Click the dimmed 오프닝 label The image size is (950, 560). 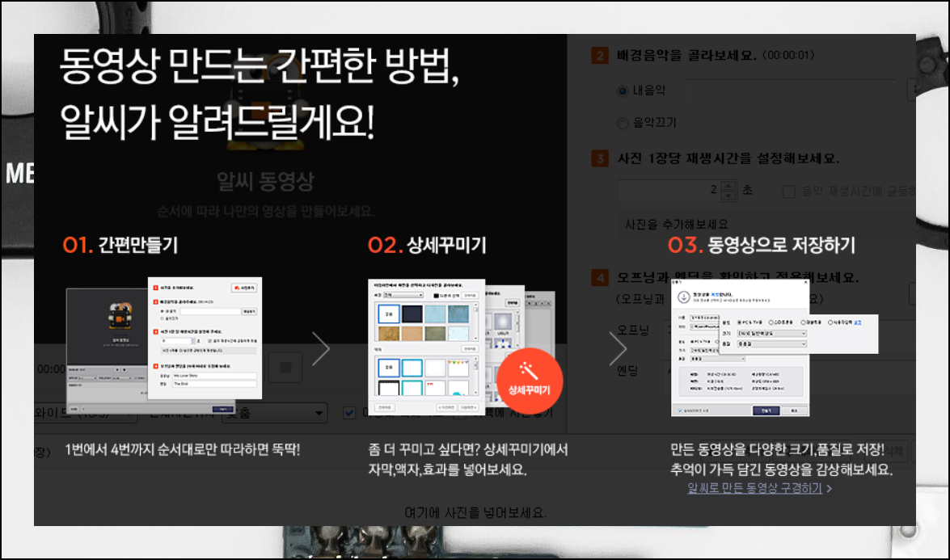click(633, 331)
